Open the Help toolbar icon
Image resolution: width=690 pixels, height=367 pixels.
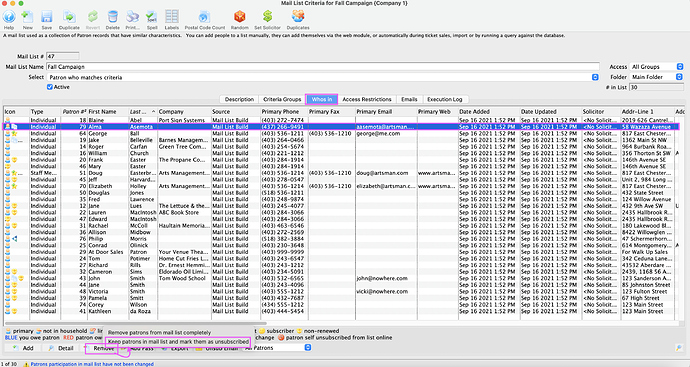(9, 18)
